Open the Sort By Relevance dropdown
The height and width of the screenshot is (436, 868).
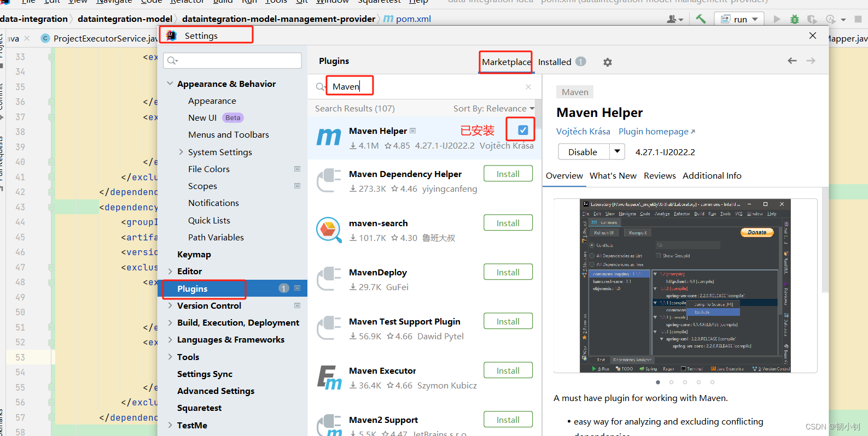[x=494, y=108]
